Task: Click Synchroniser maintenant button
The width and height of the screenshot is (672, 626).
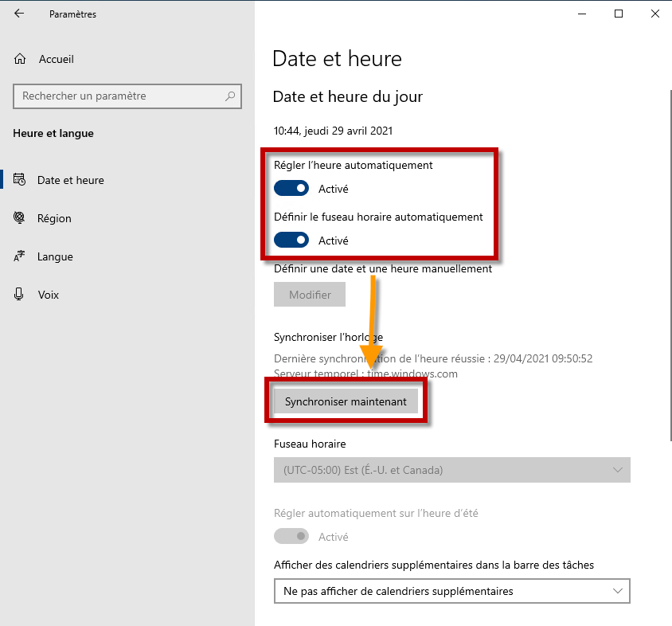Action: [x=346, y=401]
